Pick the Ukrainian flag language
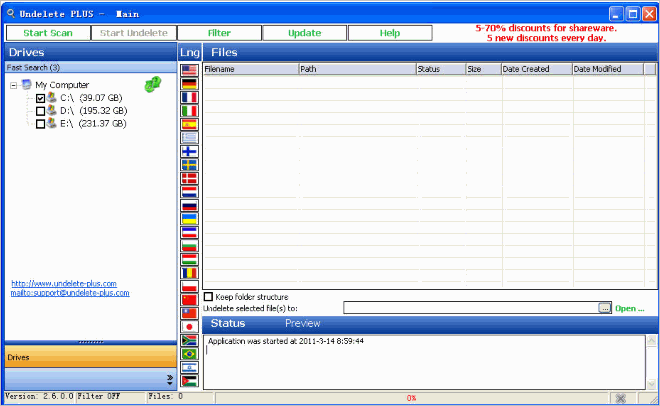Image resolution: width=660 pixels, height=406 pixels. [x=189, y=219]
